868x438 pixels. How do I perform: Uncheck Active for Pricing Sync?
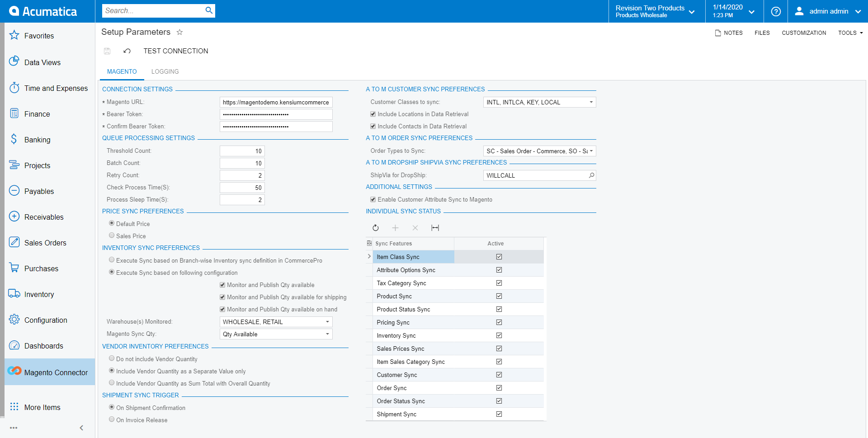click(x=499, y=322)
